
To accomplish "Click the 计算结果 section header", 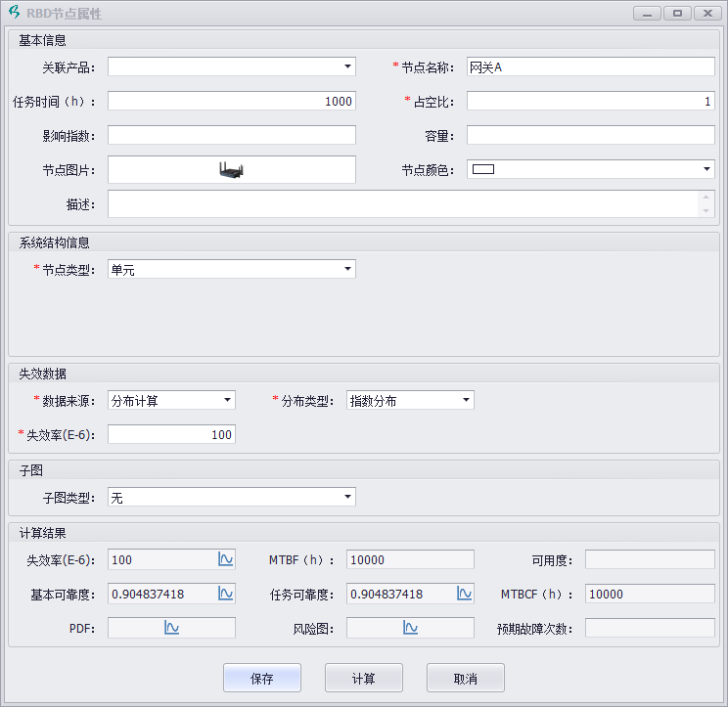I will [x=364, y=533].
